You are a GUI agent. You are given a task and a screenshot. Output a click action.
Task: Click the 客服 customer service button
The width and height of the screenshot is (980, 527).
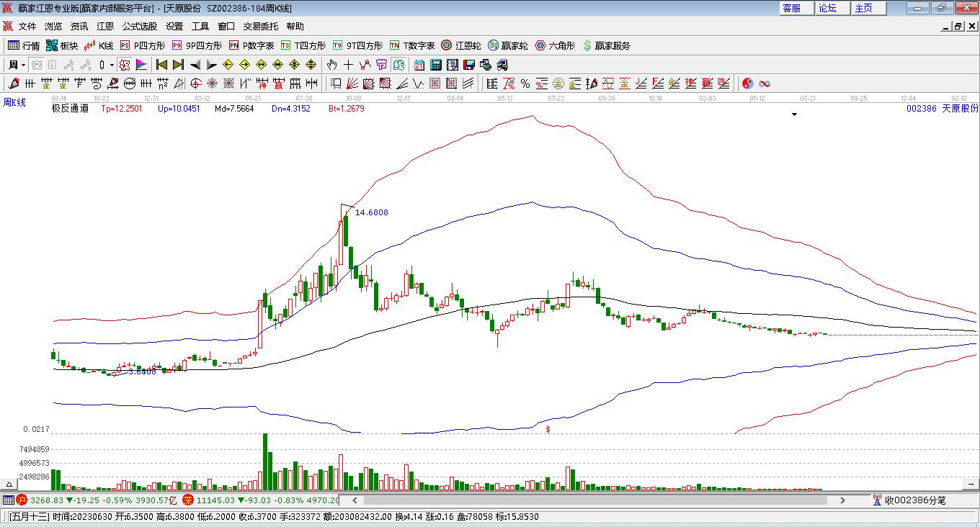(x=796, y=8)
